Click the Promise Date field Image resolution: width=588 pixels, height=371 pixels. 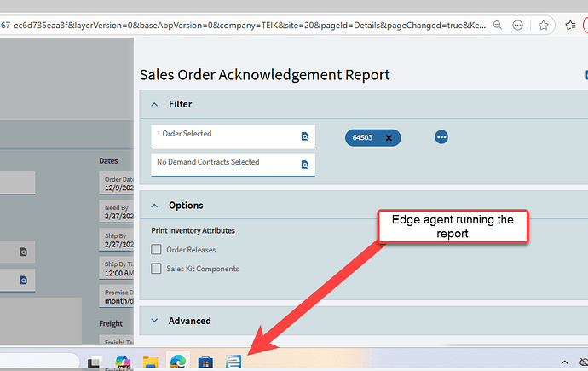[x=116, y=296]
